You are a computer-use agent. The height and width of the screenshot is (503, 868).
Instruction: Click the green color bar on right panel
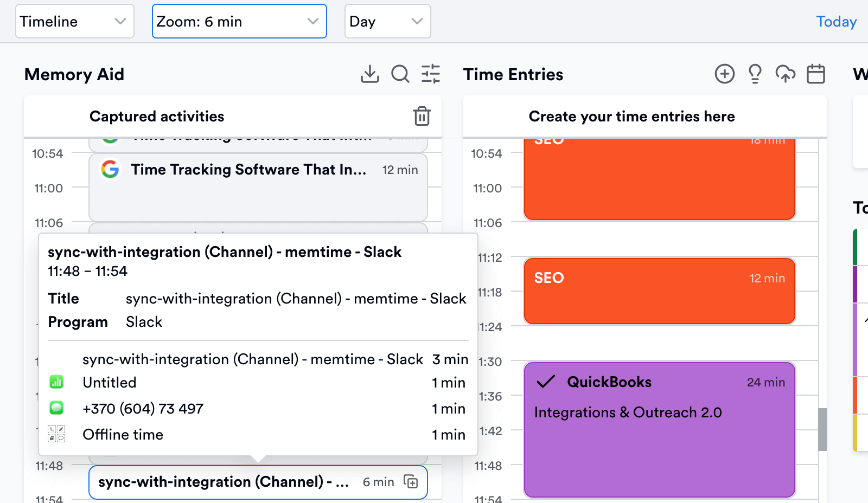click(x=855, y=247)
